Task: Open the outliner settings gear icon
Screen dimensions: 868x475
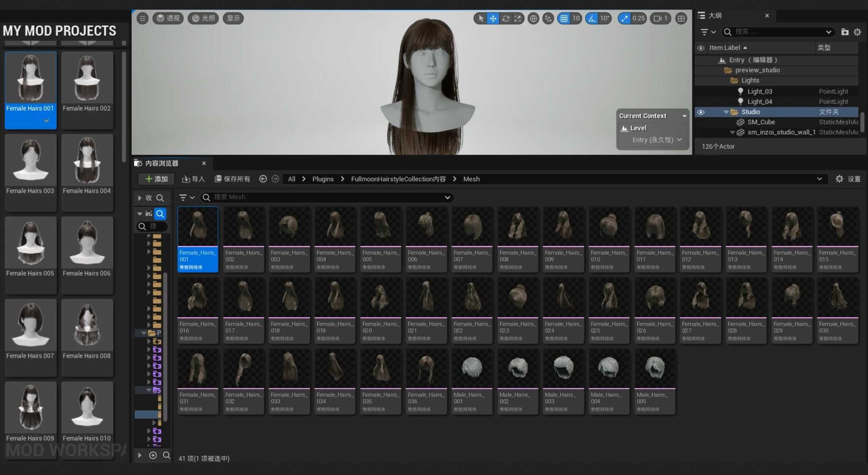Action: click(x=858, y=32)
